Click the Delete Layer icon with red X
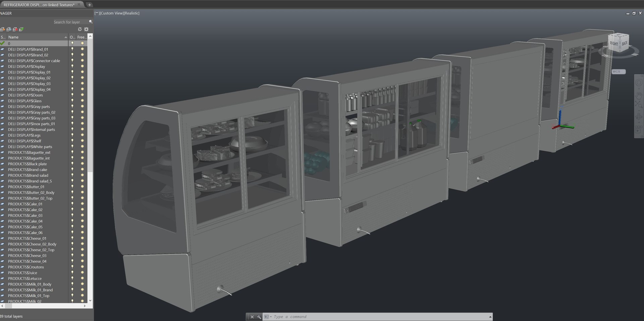Viewport: 644px width, 321px height. pyautogui.click(x=15, y=29)
